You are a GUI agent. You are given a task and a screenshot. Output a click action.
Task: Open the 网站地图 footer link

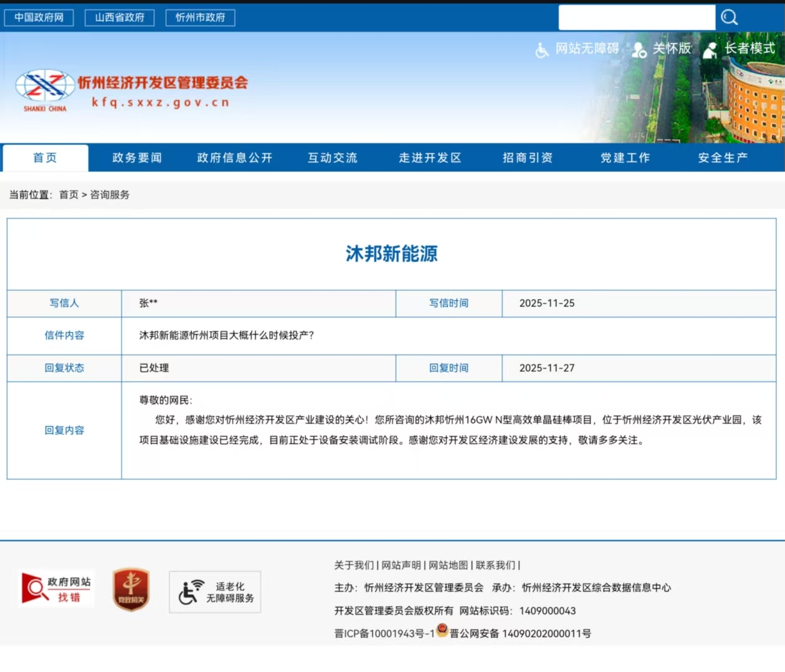pyautogui.click(x=449, y=566)
